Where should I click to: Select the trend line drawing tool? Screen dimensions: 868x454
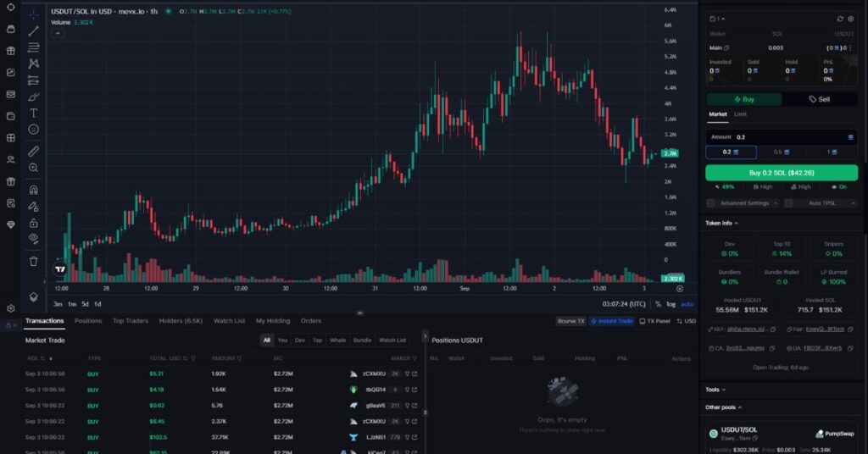[x=34, y=31]
